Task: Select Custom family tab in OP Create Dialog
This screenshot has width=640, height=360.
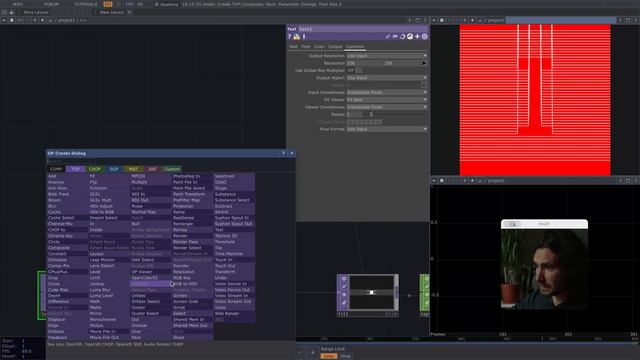Action: (x=172, y=169)
